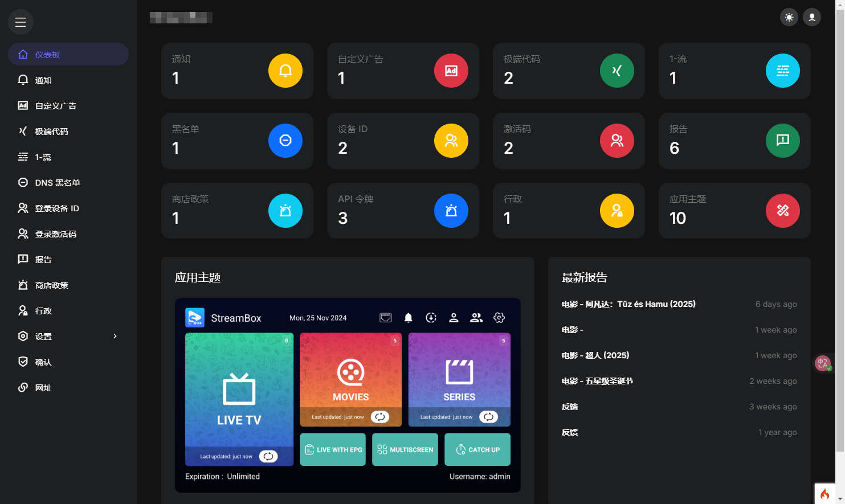The width and height of the screenshot is (845, 504).
Task: Click multi-user icon in StreamBox header
Action: click(x=476, y=318)
